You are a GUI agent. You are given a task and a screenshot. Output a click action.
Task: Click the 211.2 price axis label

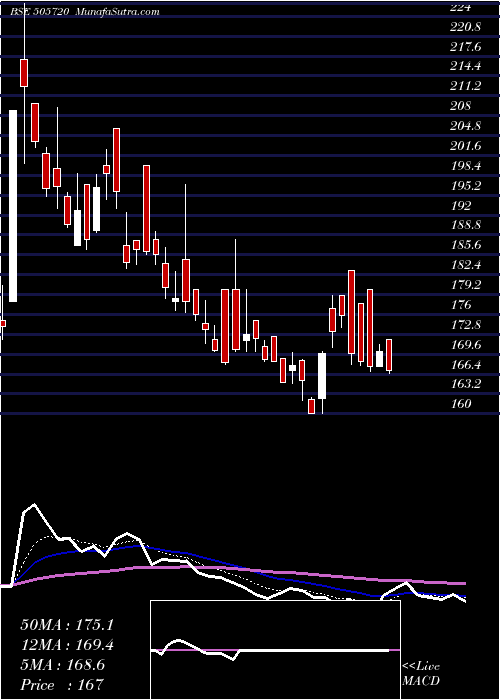coord(465,86)
